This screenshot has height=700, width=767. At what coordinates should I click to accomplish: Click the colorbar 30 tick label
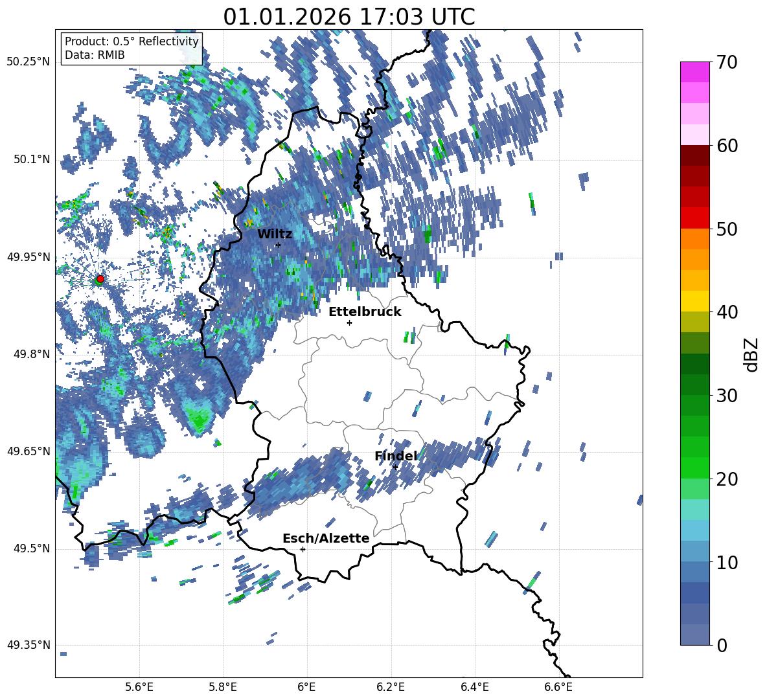(x=727, y=396)
